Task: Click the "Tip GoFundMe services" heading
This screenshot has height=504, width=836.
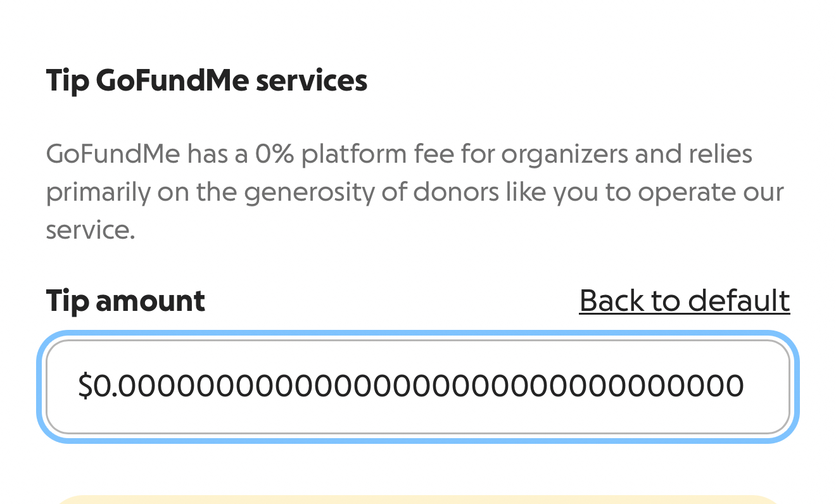Action: [206, 81]
